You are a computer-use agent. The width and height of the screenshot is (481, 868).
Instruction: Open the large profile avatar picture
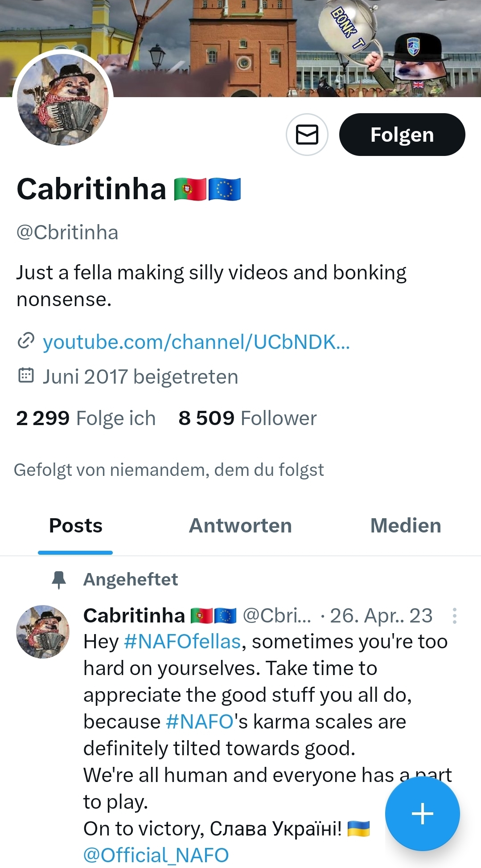pyautogui.click(x=63, y=100)
